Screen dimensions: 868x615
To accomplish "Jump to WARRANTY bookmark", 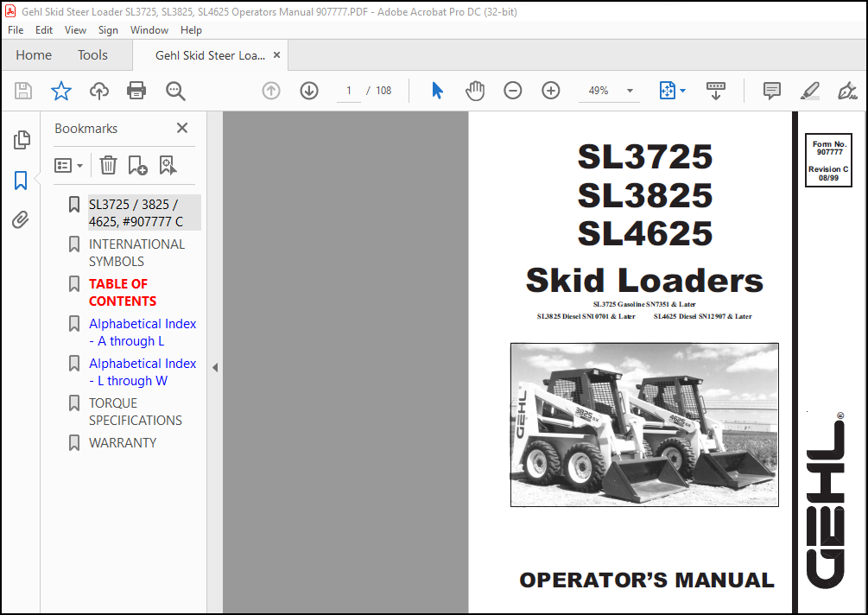I will 123,443.
